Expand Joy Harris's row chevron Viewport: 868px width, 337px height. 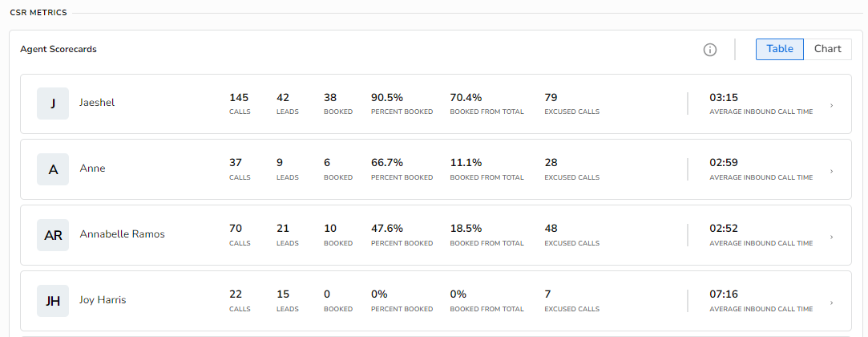[x=831, y=302]
